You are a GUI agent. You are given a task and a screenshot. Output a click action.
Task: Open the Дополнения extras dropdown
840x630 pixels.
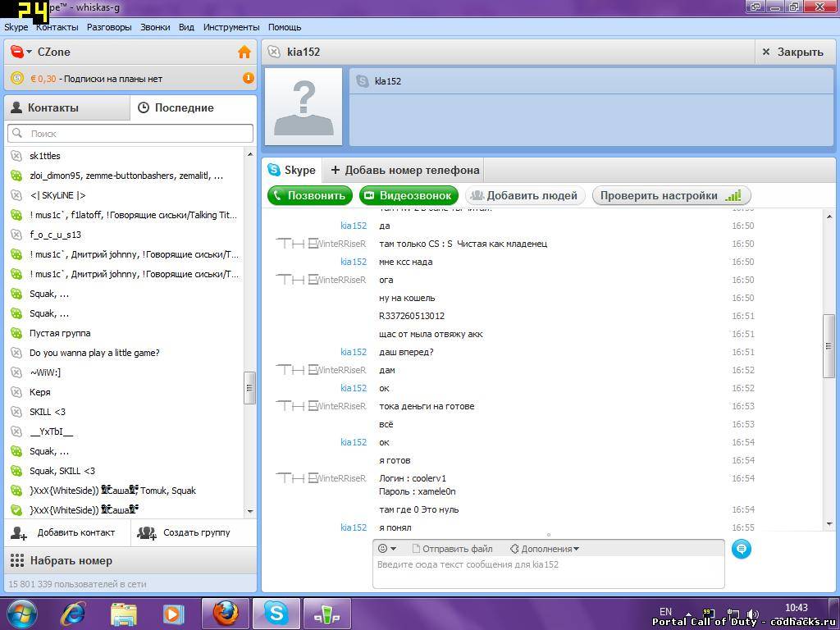pyautogui.click(x=545, y=549)
